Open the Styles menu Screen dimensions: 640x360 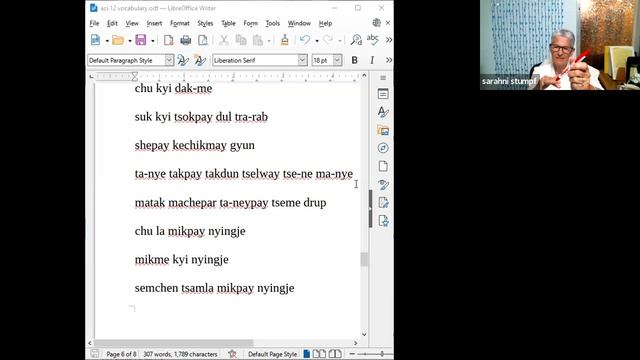tap(205, 23)
